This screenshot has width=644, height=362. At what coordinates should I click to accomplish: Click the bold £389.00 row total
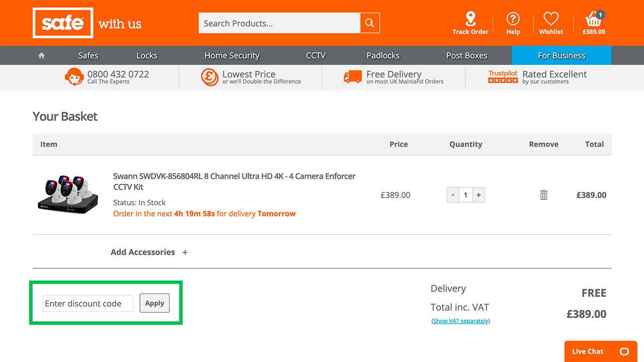(591, 195)
